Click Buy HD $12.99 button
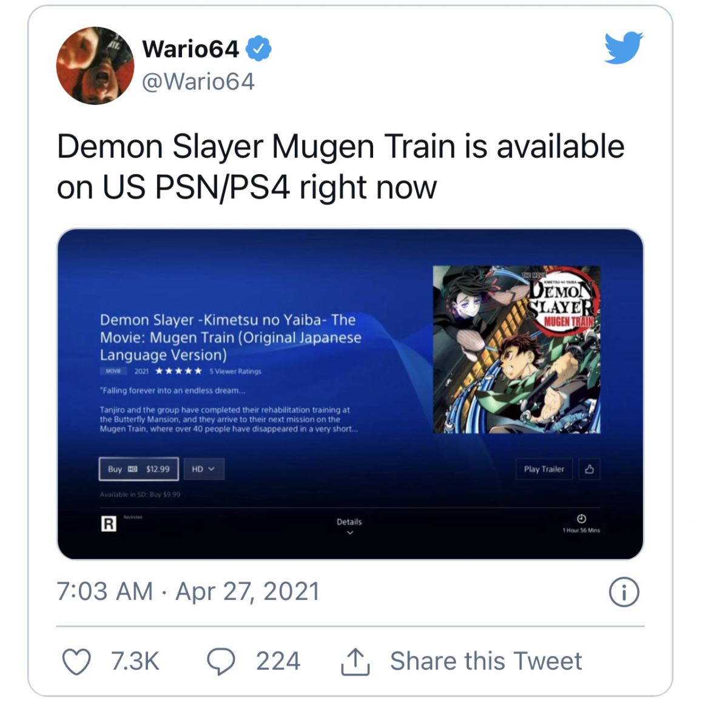The width and height of the screenshot is (728, 706). [139, 469]
